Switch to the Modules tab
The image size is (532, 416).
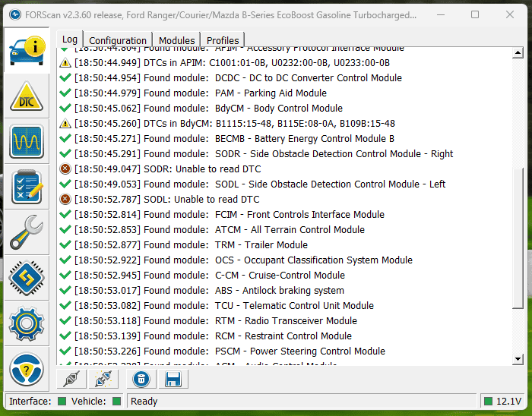point(177,40)
